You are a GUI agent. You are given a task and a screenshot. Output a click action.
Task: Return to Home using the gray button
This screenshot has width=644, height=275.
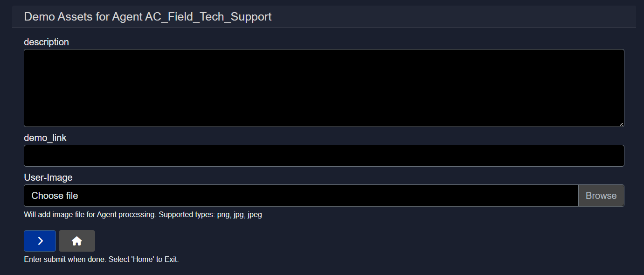(77, 241)
